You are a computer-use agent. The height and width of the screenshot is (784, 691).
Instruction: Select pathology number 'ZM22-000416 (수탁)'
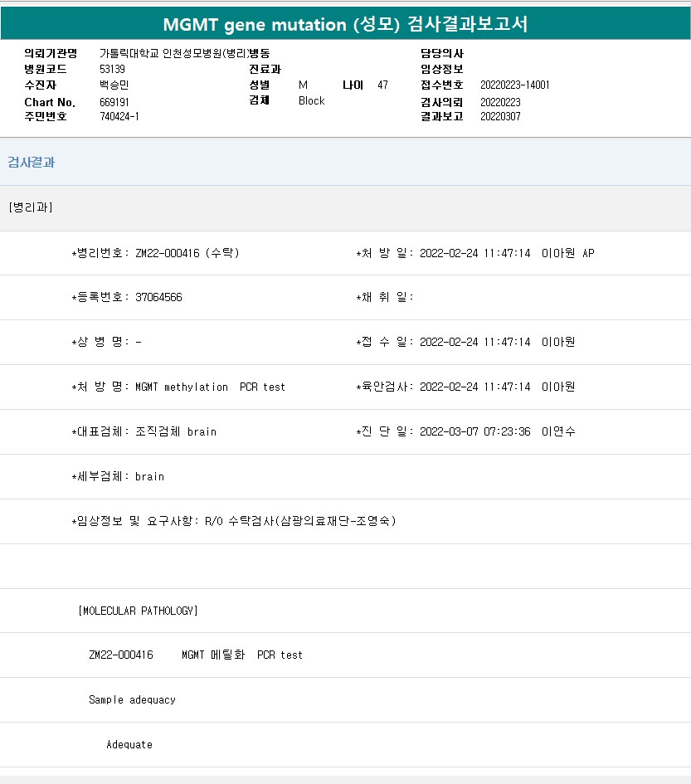pyautogui.click(x=187, y=253)
